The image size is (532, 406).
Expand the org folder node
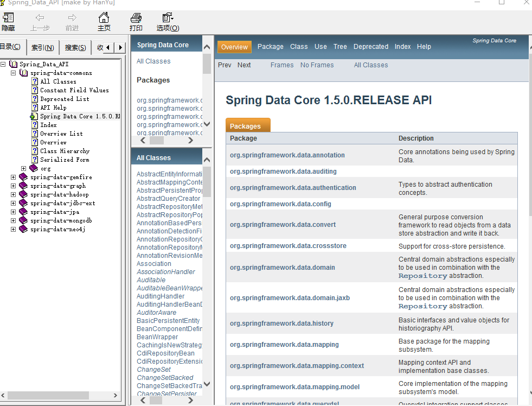pos(23,168)
